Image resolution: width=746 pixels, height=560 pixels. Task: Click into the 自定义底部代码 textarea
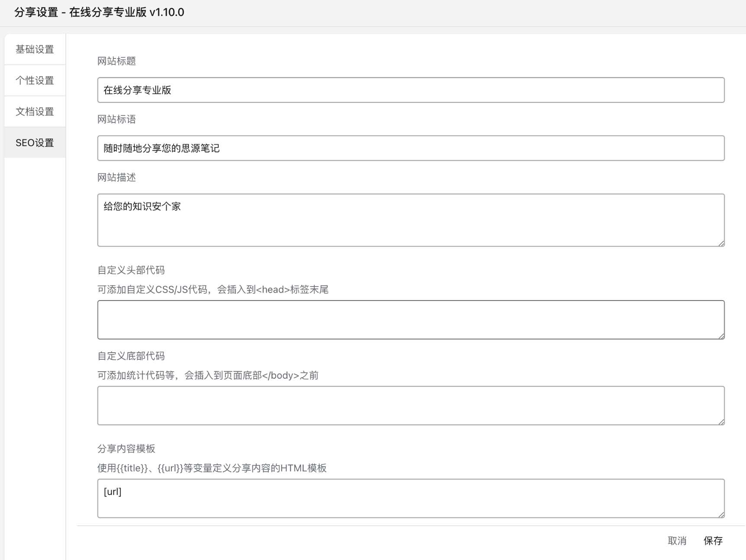[x=410, y=405]
